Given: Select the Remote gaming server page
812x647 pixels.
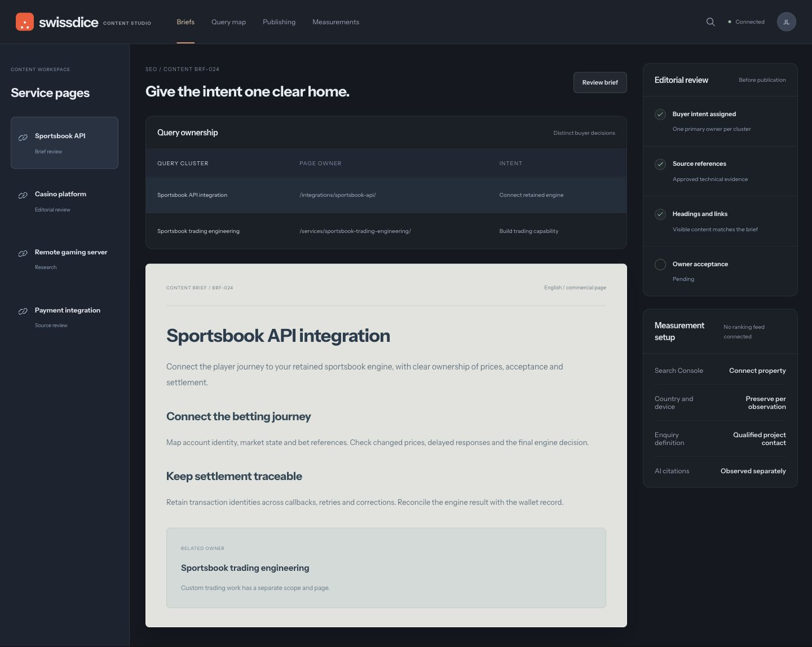Looking at the screenshot, I should coord(64,259).
